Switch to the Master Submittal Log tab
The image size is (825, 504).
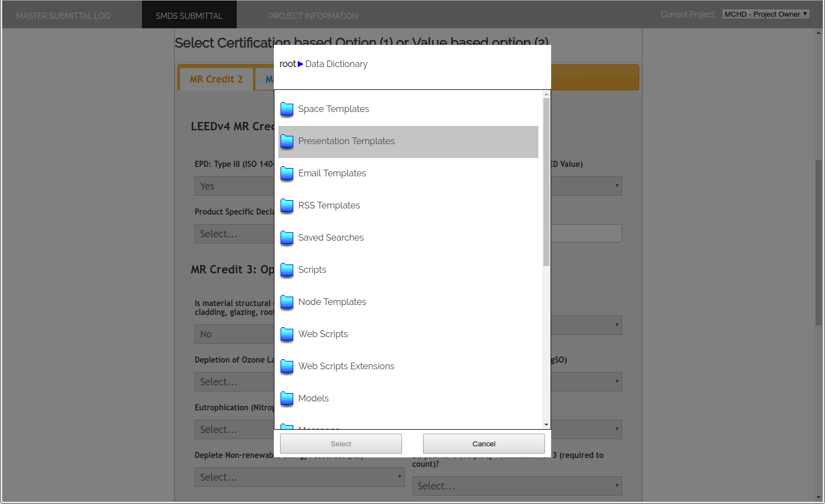coord(63,16)
